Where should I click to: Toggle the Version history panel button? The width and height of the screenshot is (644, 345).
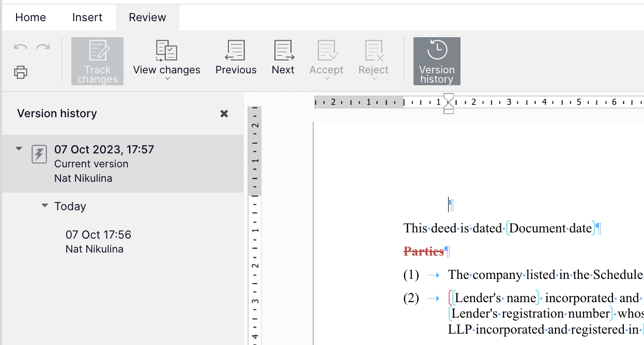coord(437,61)
